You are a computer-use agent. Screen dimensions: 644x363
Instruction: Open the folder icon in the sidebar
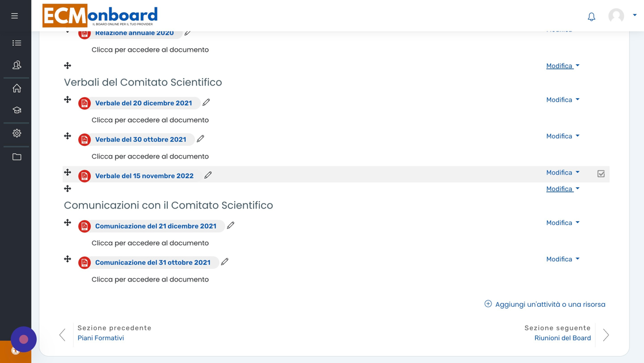[x=17, y=157]
